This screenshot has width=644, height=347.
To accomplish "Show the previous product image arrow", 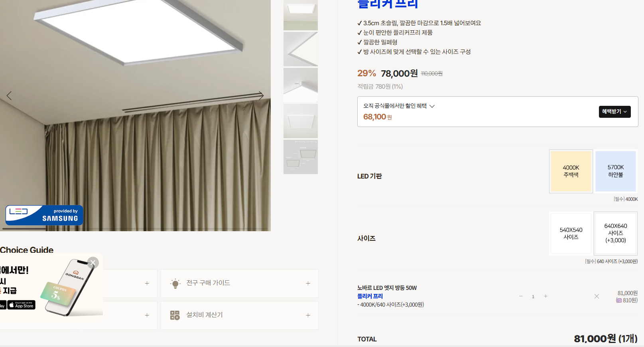I will tap(9, 95).
